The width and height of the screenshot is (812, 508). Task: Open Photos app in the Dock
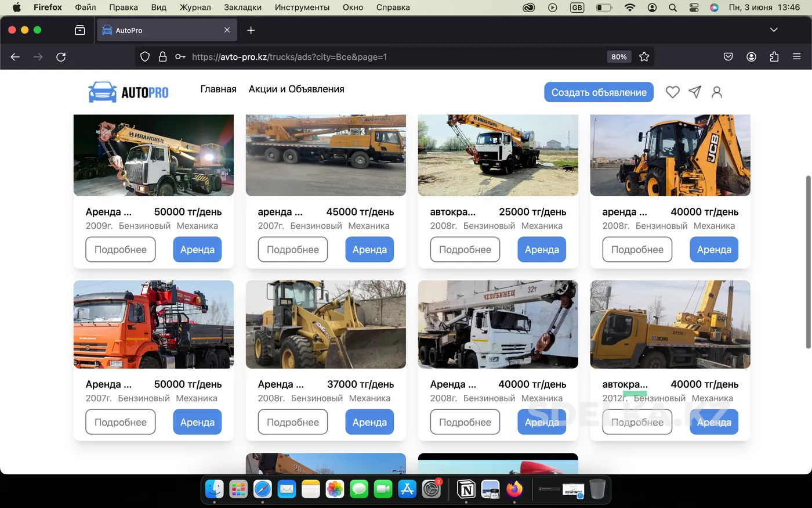pos(335,489)
